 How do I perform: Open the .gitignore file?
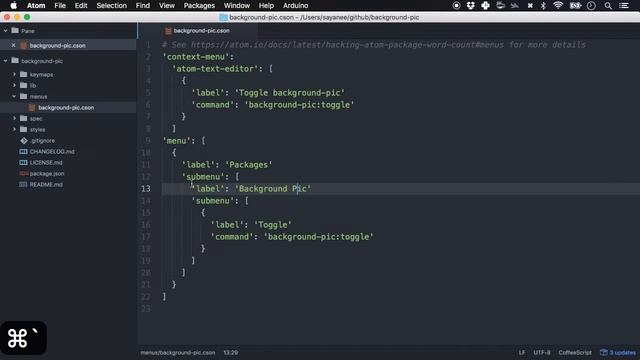point(42,140)
